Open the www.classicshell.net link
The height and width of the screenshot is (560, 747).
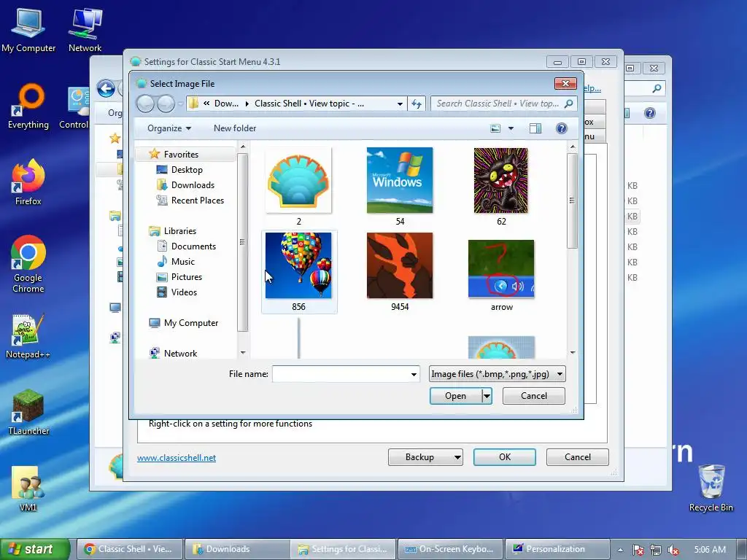[x=177, y=458]
